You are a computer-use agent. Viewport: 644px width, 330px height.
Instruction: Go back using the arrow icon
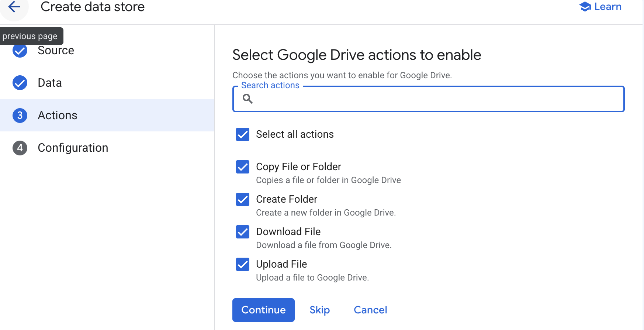pyautogui.click(x=14, y=7)
